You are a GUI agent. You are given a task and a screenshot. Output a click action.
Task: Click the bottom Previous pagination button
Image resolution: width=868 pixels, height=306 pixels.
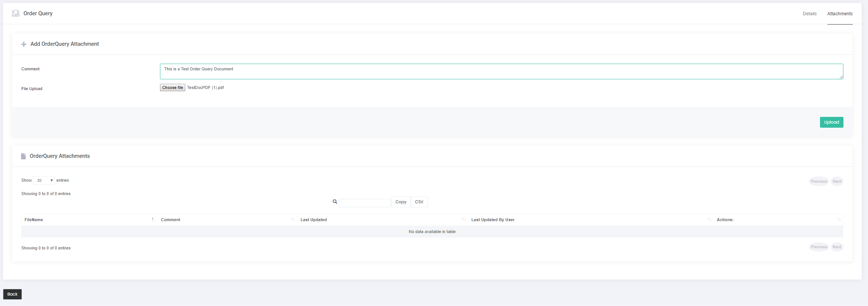point(819,247)
